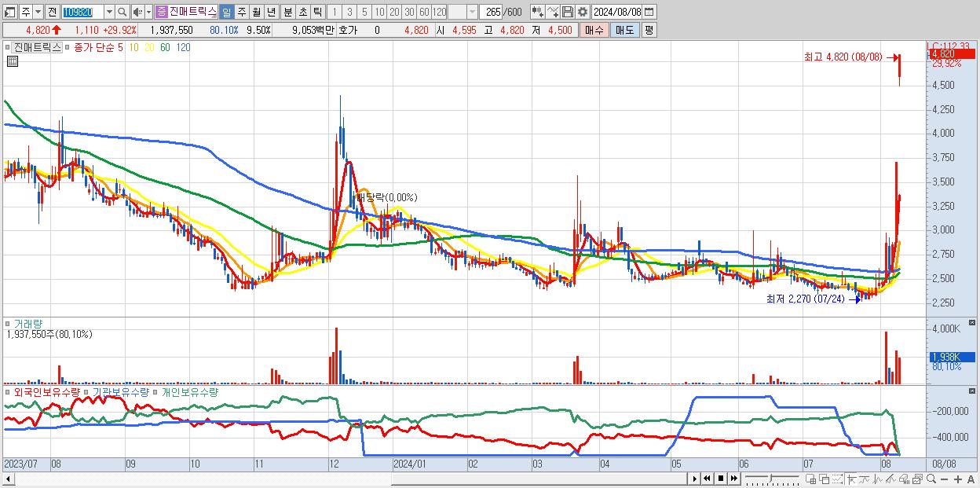Click the 외국인보유수량 indicator label
This screenshot has width=980, height=488.
click(46, 391)
